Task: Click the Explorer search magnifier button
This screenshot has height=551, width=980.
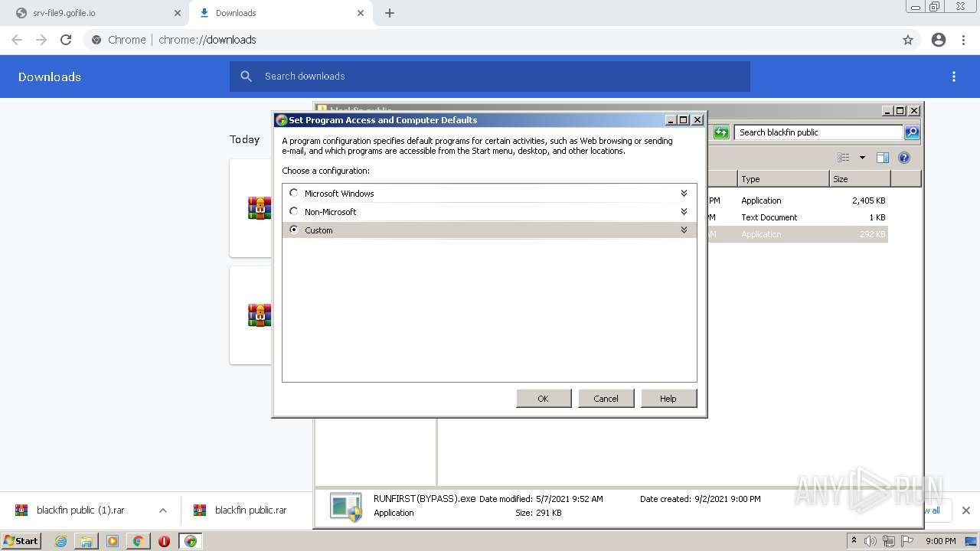Action: pyautogui.click(x=911, y=132)
